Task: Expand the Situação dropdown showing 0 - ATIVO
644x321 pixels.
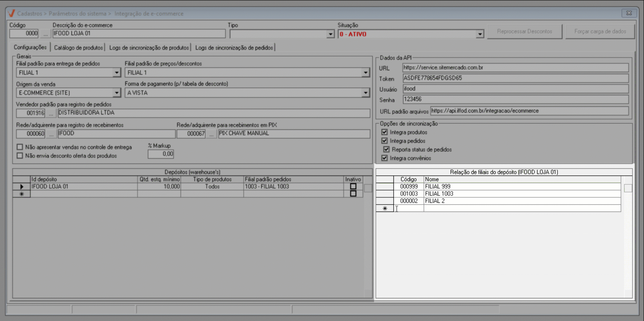Action: pos(480,34)
